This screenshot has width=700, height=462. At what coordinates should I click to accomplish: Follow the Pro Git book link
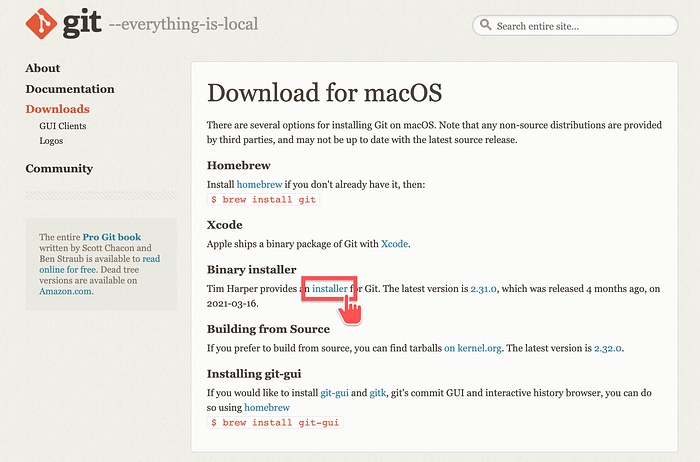(111, 237)
